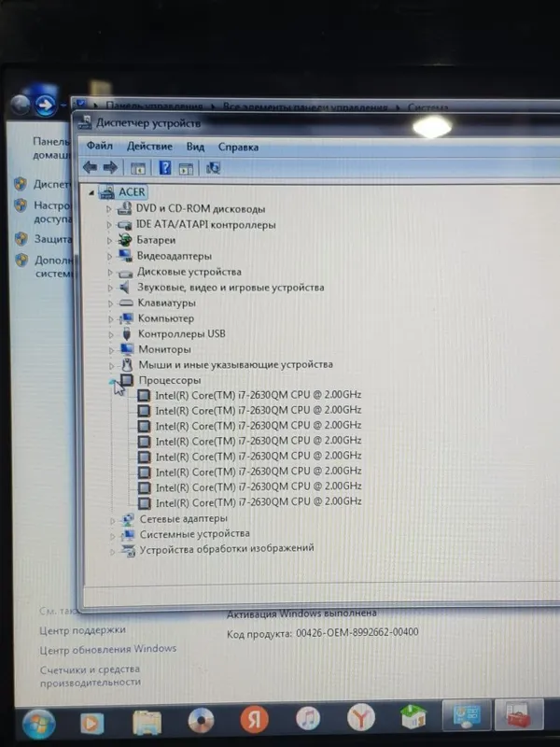The height and width of the screenshot is (747, 560).
Task: Click the ACER computer icon
Action: [x=106, y=191]
